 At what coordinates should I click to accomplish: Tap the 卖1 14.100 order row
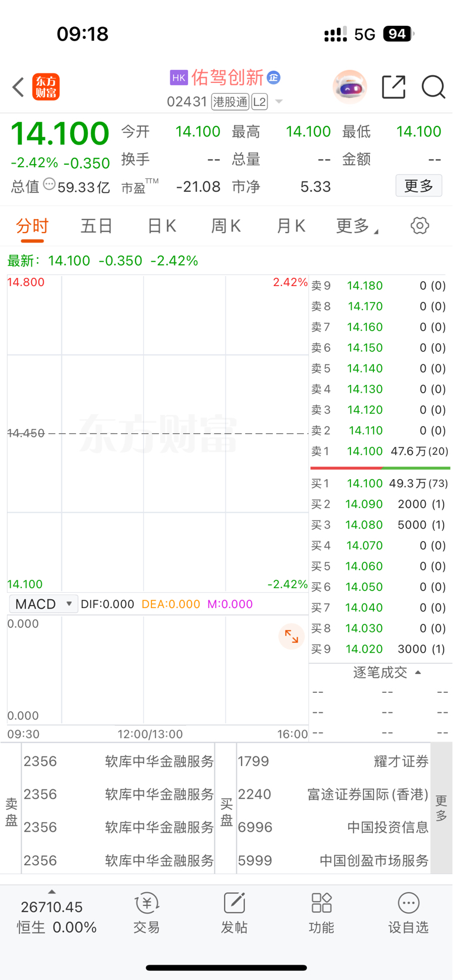[x=380, y=451]
